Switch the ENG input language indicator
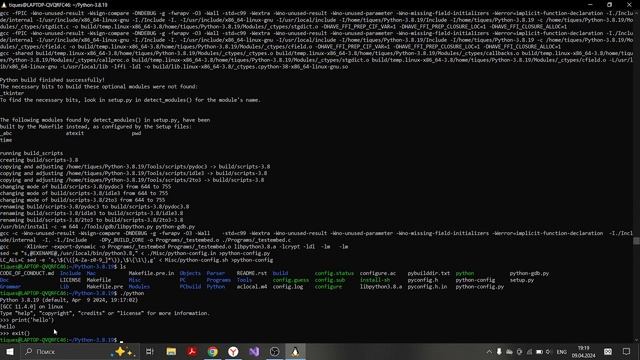 coord(562,352)
